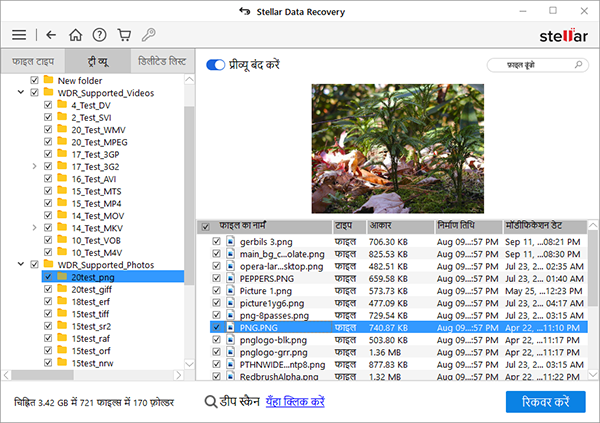Expand the 17_Test_3G2 folder
This screenshot has width=600, height=423.
click(34, 166)
